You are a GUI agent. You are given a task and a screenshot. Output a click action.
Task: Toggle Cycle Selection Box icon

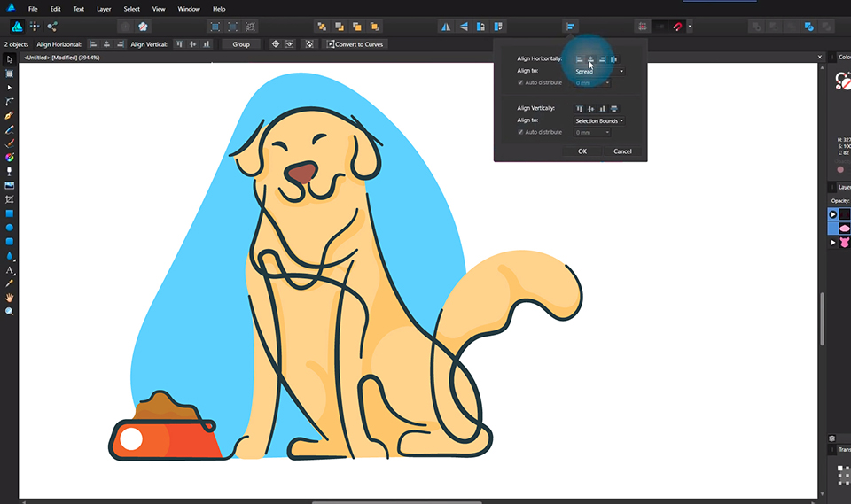point(309,44)
